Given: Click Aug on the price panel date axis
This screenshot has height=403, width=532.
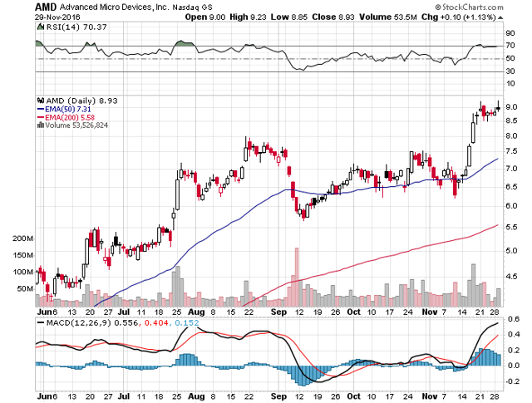Looking at the screenshot, I should click(196, 312).
